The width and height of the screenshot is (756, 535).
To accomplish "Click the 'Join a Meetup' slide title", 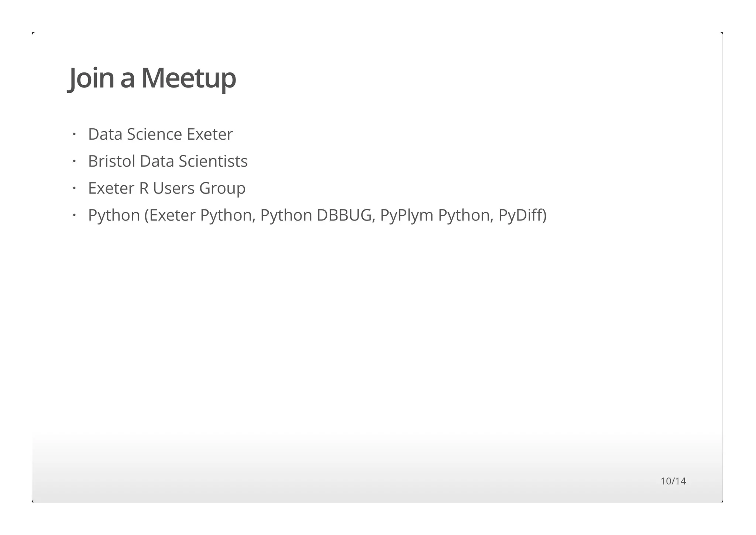I will [x=152, y=78].
